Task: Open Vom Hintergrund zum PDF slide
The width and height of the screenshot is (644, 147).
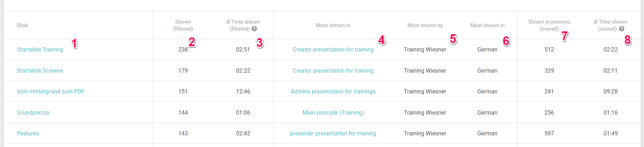Action: [x=51, y=91]
